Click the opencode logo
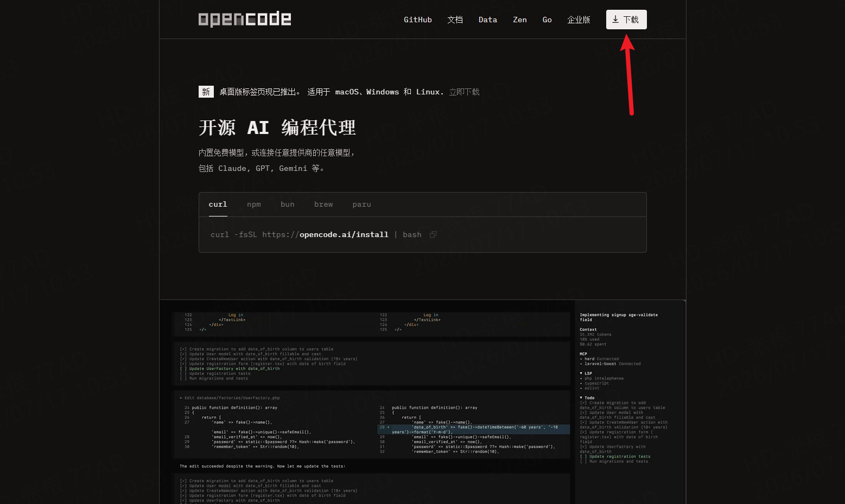The width and height of the screenshot is (845, 504). 245,20
